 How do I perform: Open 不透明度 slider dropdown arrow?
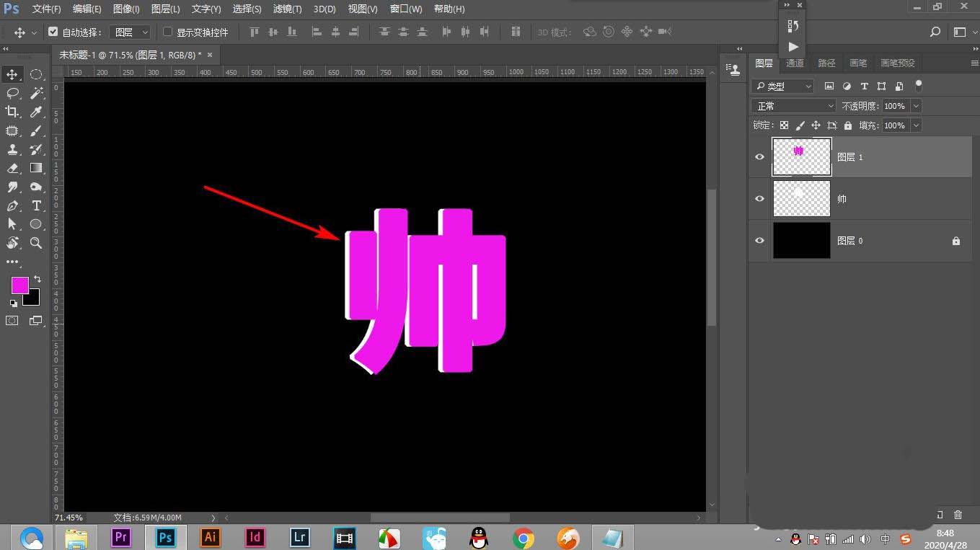pos(916,106)
